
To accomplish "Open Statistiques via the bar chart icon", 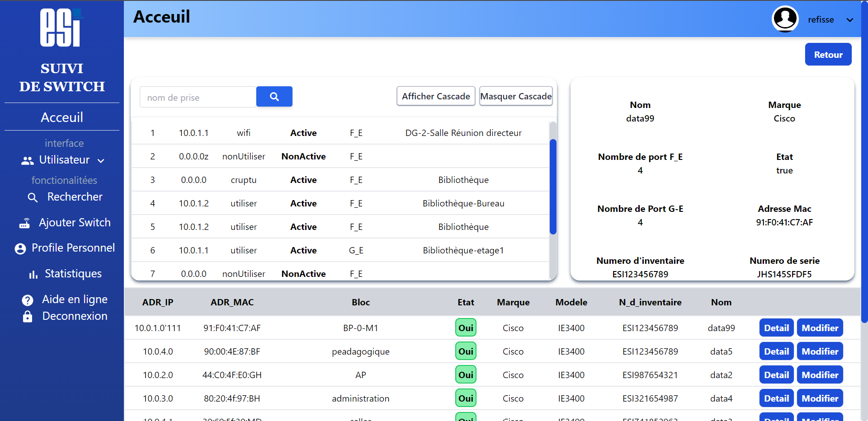I will click(32, 274).
